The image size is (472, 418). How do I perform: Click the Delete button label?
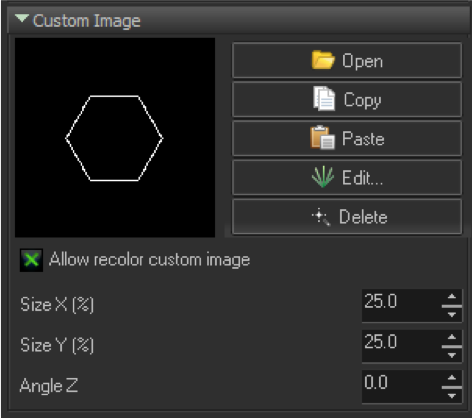[363, 217]
